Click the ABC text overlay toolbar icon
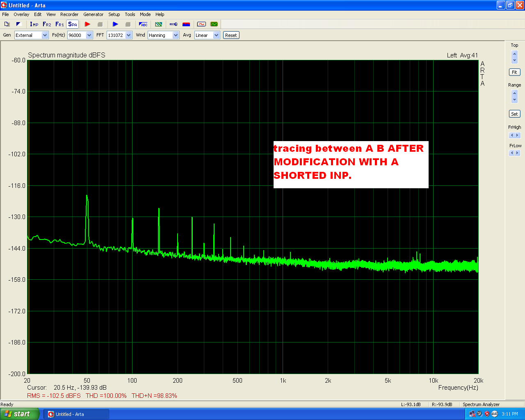 [143, 24]
